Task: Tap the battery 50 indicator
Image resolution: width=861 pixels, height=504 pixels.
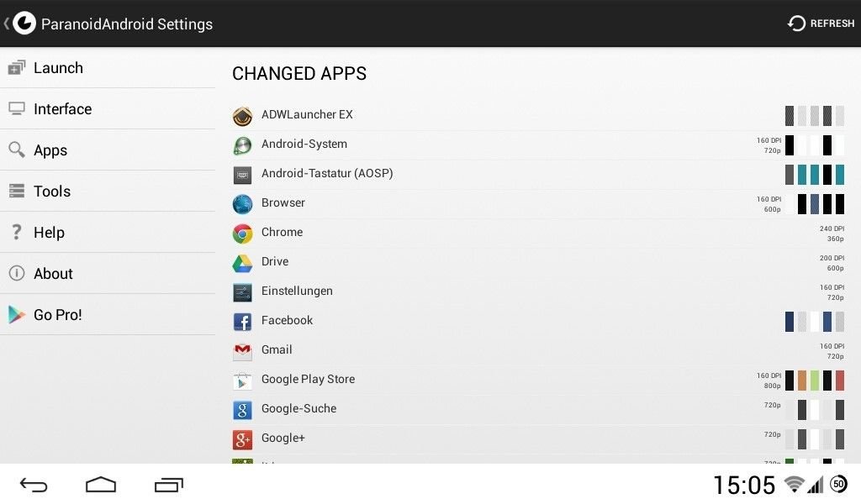Action: pos(838,484)
